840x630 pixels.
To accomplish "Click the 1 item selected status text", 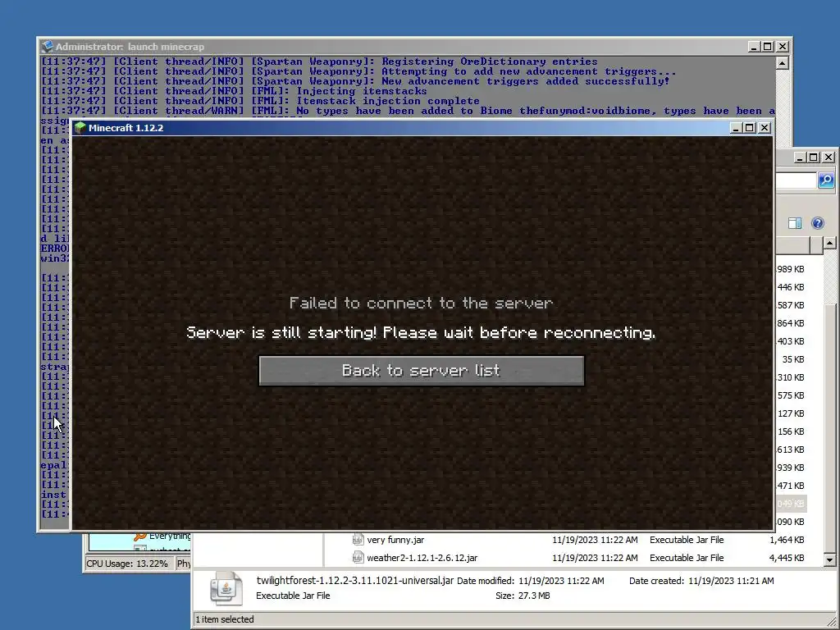I will [x=225, y=619].
